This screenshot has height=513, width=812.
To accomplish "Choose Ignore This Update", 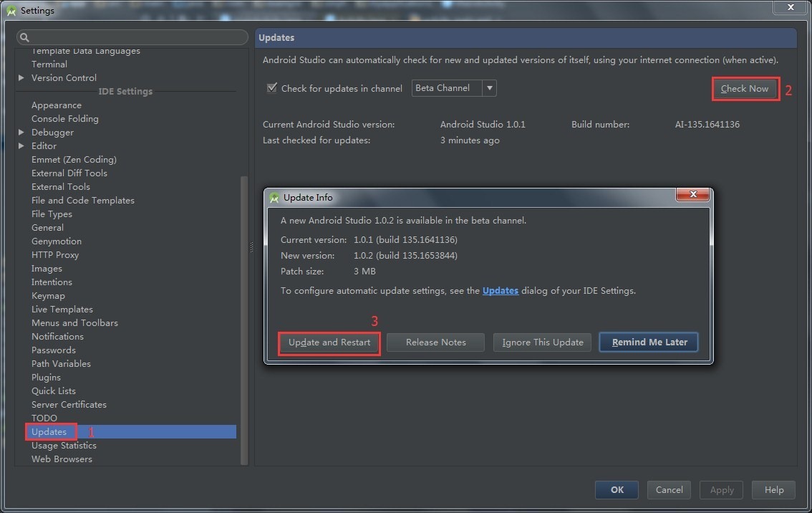I will (x=543, y=342).
